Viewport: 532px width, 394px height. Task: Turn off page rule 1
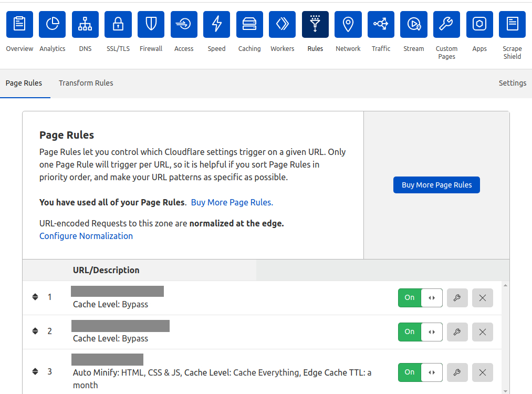[x=409, y=298]
